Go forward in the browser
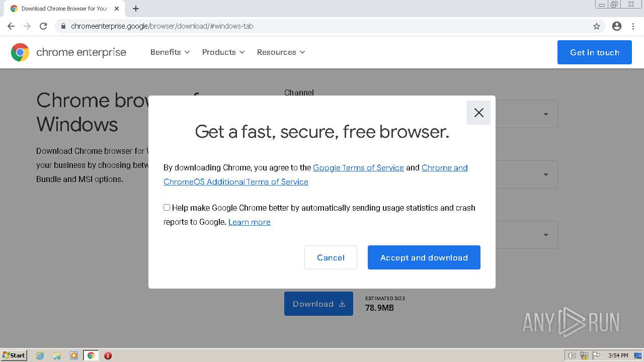This screenshot has height=362, width=644. [27, 26]
